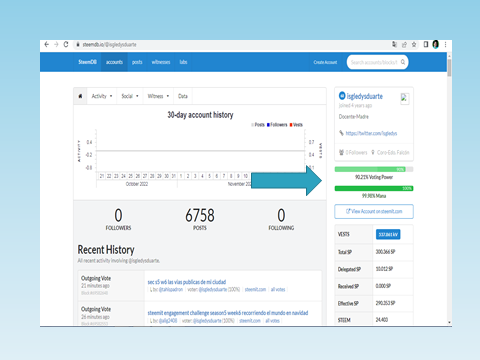
Task: Click the Create Account link
Action: pyautogui.click(x=325, y=62)
